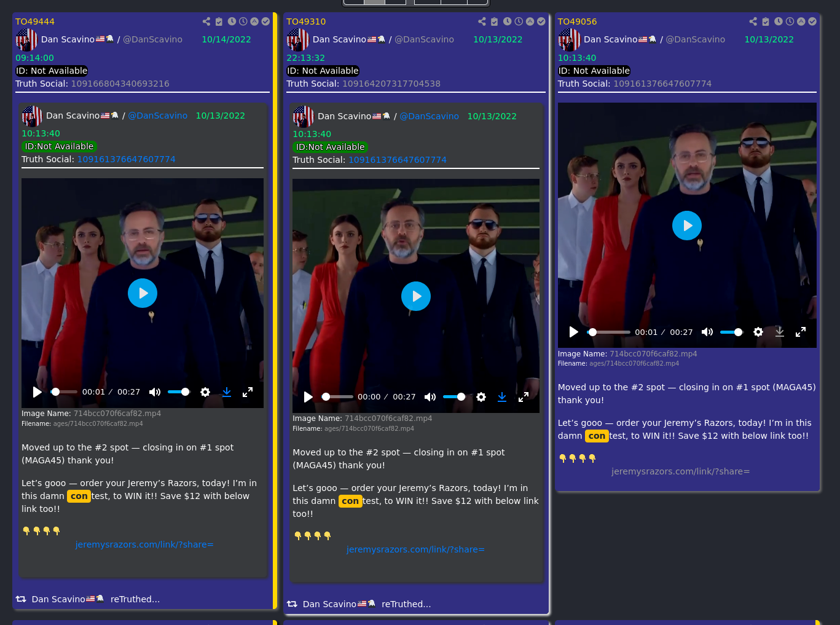The width and height of the screenshot is (840, 625).
Task: Click highlighted 'con' tag on card TO49444
Action: pos(79,496)
